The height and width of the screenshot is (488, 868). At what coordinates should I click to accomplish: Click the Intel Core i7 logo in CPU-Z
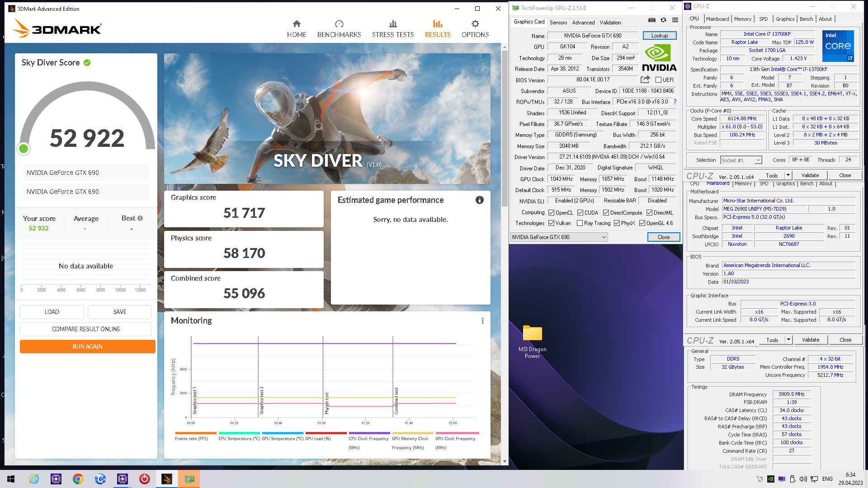pos(838,46)
